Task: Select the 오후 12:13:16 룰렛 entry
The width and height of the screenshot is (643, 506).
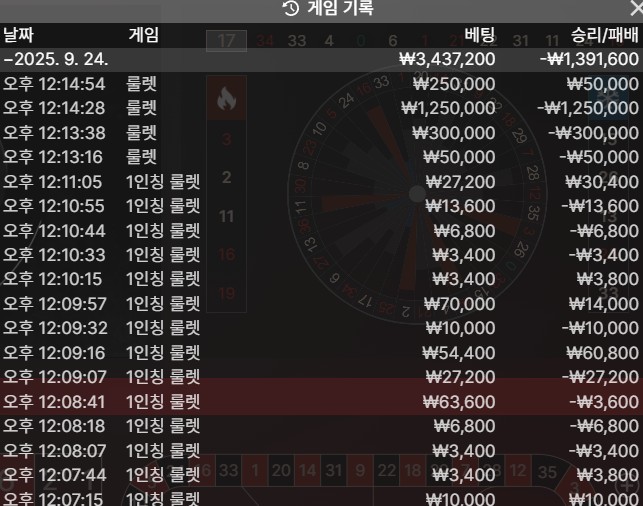Action: 322,157
